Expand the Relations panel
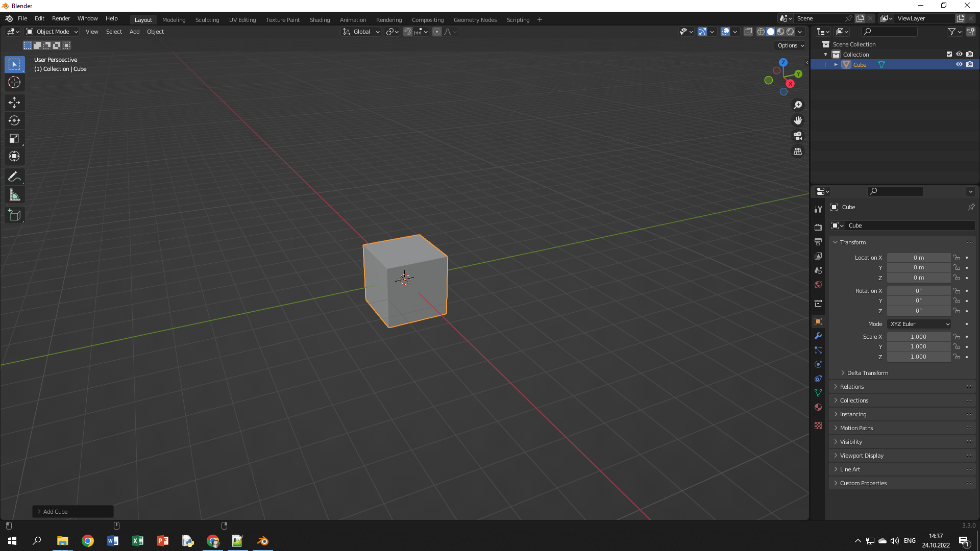 pyautogui.click(x=851, y=387)
